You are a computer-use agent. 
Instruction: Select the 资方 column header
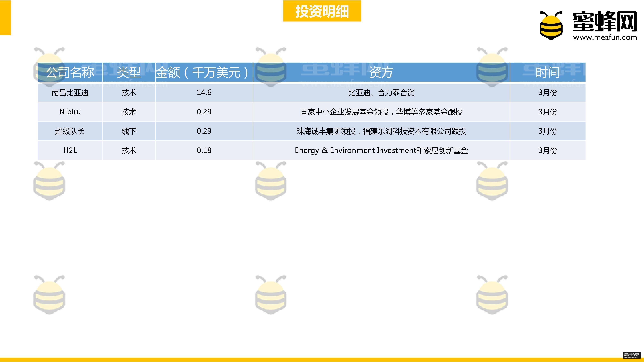coord(381,72)
